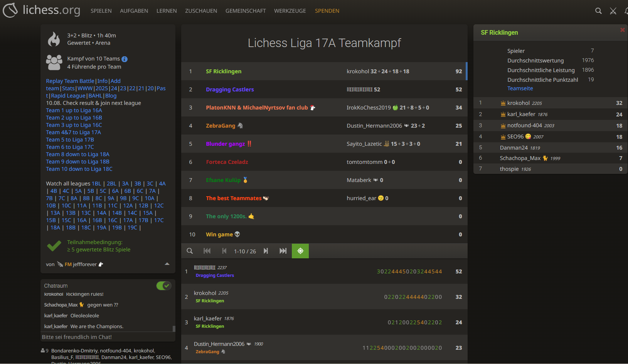Image resolution: width=628 pixels, height=364 pixels.
Task: Click the chat message input field
Action: 108,337
